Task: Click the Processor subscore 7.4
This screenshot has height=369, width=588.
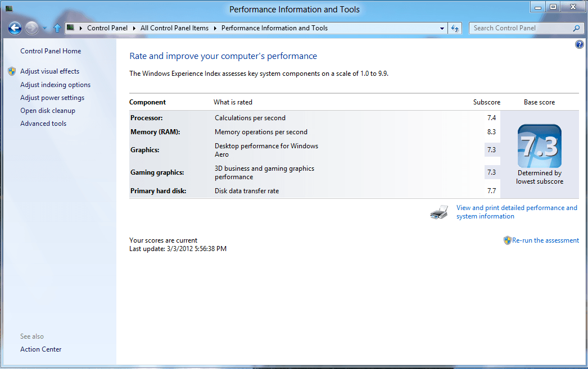Action: 492,118
